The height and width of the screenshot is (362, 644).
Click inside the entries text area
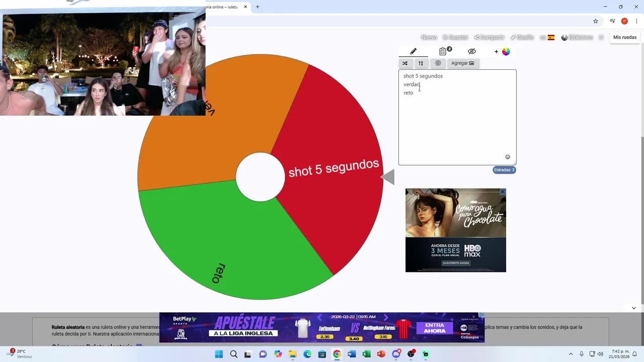pos(457,117)
